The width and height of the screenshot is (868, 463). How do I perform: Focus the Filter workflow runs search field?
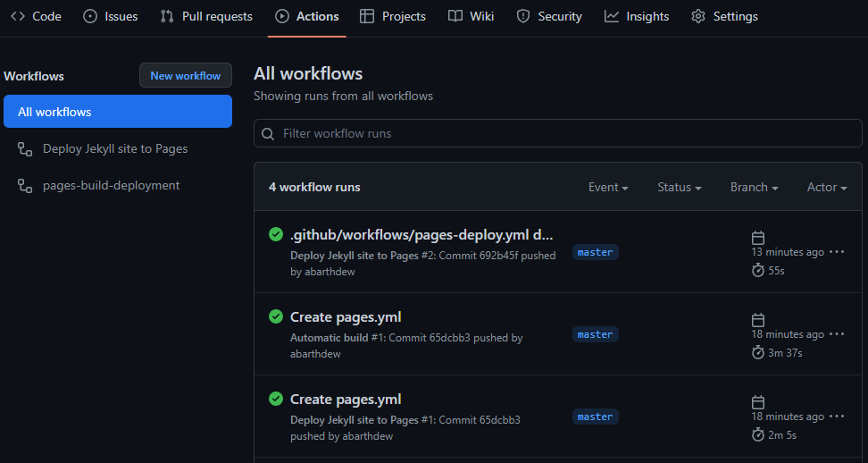point(563,133)
